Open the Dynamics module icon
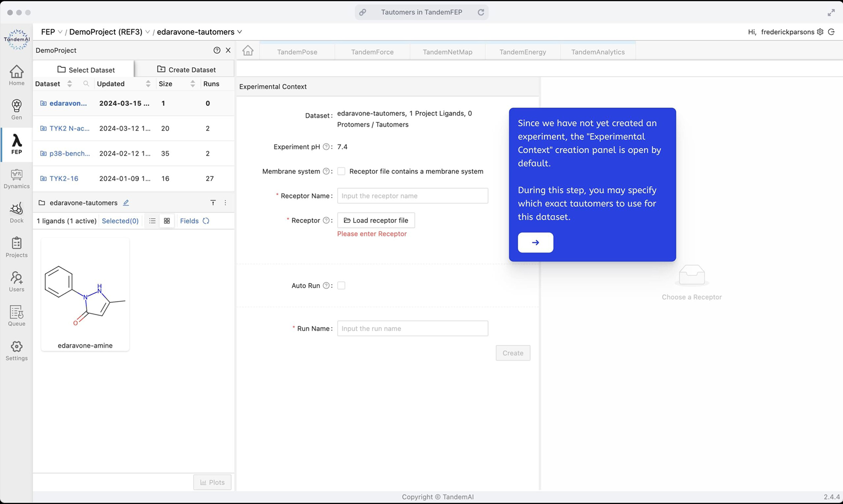Image resolution: width=843 pixels, height=504 pixels. 16,179
